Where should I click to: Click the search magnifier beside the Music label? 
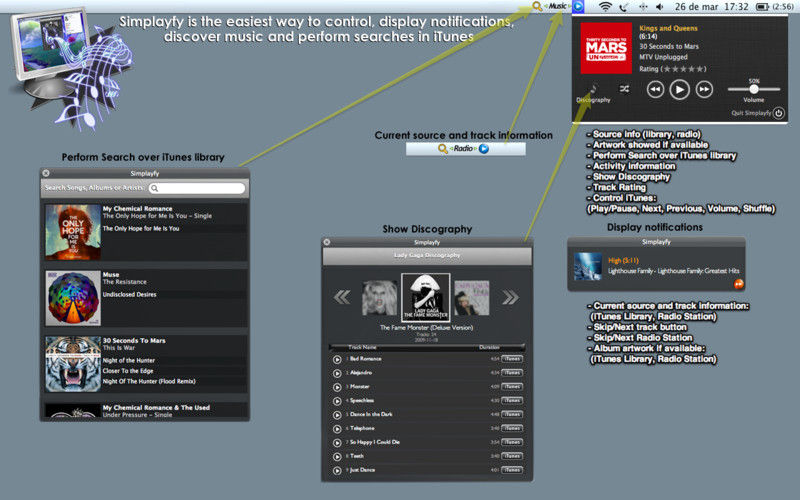537,6
